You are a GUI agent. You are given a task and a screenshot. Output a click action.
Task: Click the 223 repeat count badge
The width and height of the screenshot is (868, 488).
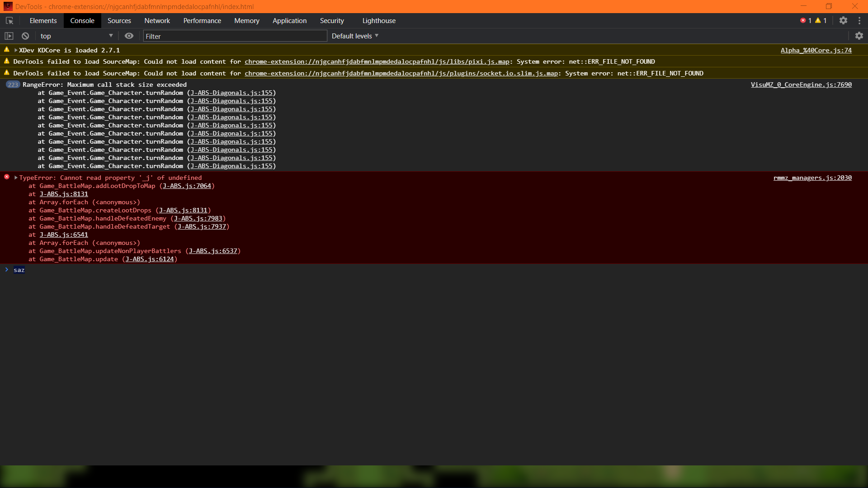[x=13, y=84]
